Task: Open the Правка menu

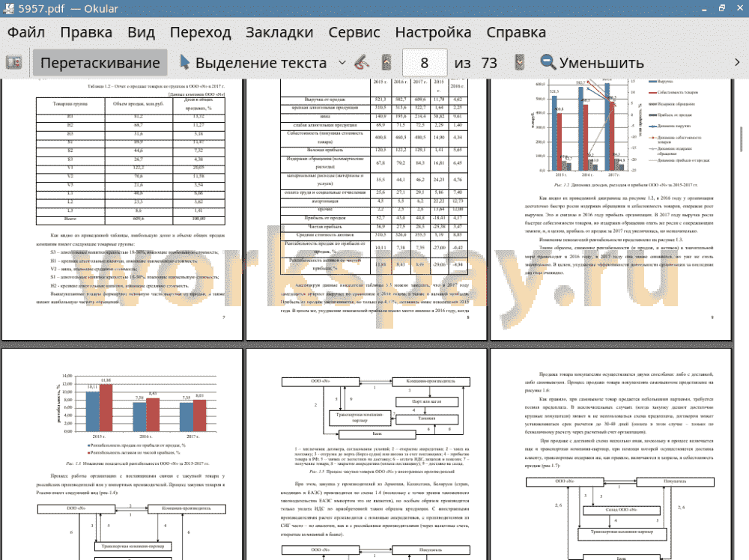Action: coord(86,32)
